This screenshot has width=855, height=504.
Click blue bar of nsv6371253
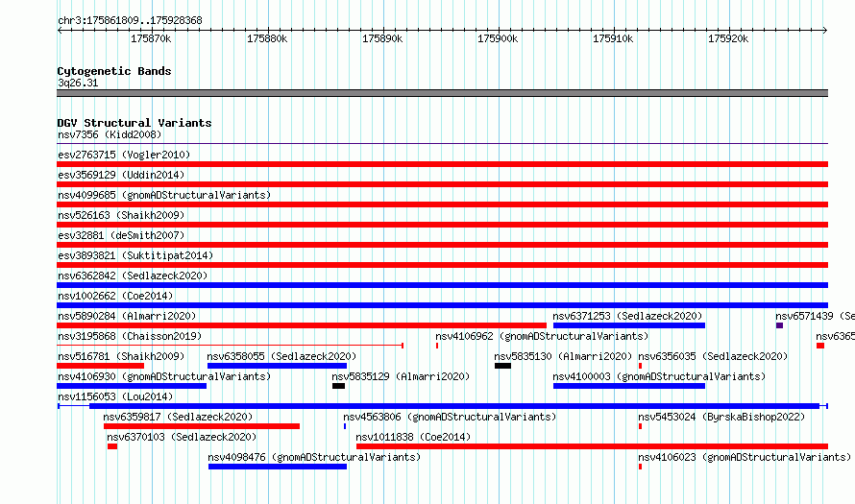(x=629, y=325)
